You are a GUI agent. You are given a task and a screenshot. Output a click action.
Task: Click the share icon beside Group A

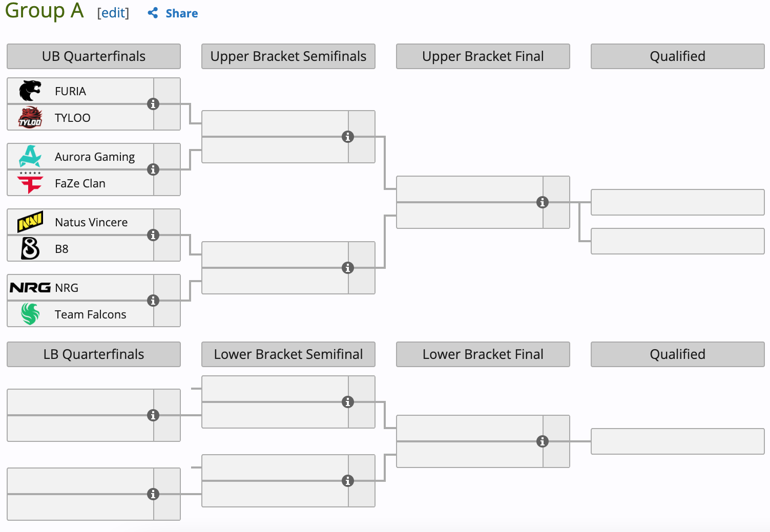pyautogui.click(x=153, y=13)
